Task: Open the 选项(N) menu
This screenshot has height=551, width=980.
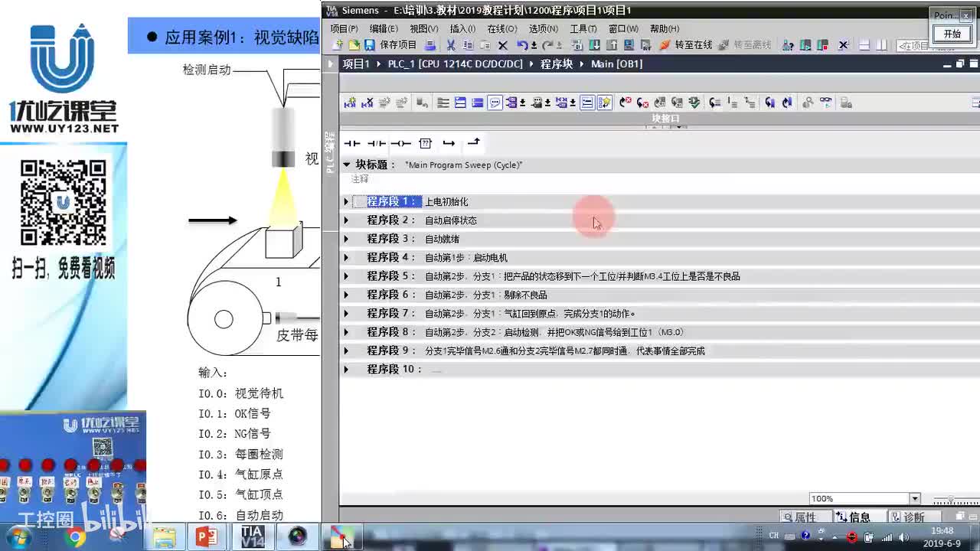Action: pos(543,28)
